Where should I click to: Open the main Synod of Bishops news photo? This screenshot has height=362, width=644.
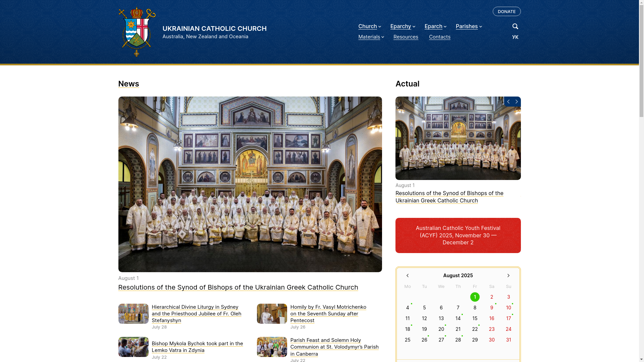point(250,184)
